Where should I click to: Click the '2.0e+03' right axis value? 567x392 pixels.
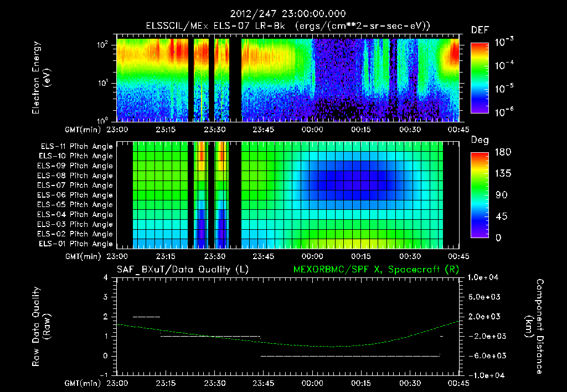pos(484,317)
